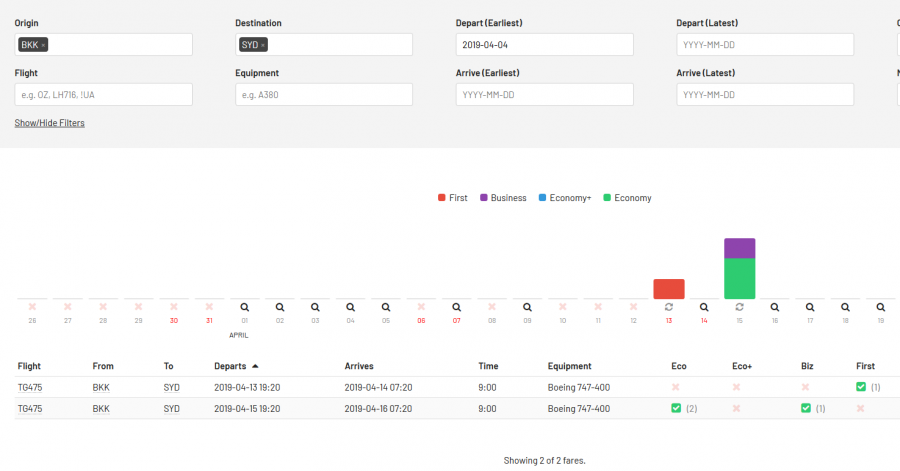Toggle First series in chart legend
900x471 pixels.
click(453, 198)
